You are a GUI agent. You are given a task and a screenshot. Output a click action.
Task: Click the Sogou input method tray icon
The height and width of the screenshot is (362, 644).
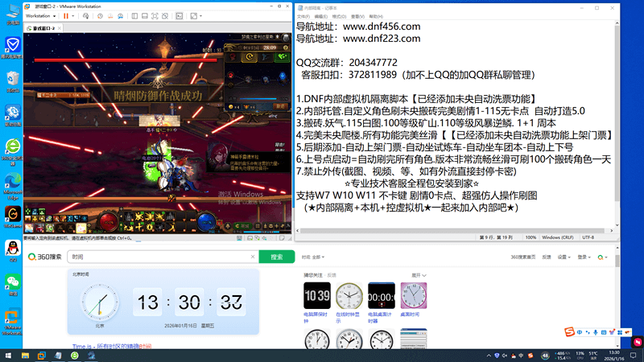tap(569, 332)
